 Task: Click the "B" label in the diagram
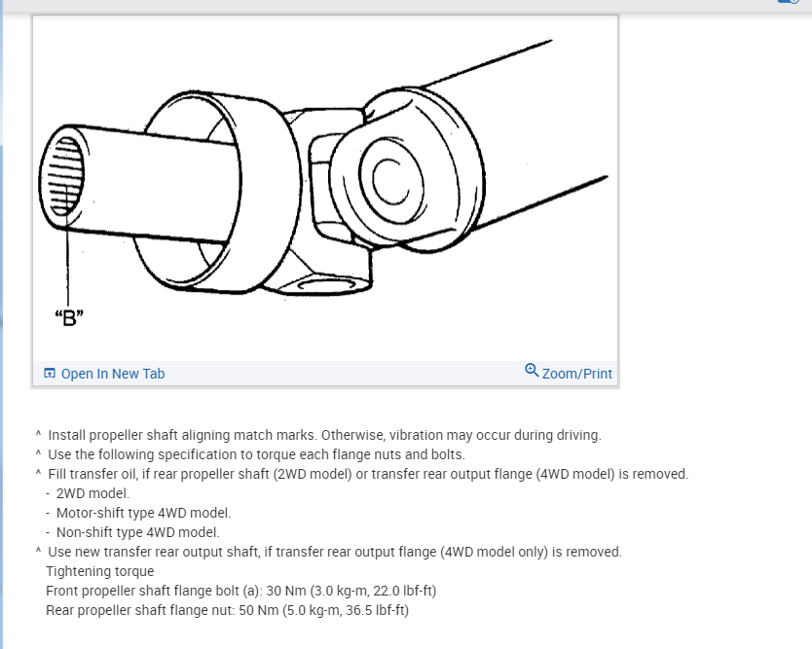coord(69,318)
